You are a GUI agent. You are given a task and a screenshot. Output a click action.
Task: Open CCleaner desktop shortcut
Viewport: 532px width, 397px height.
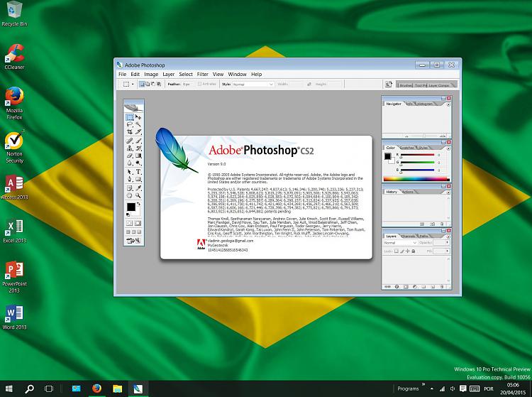[x=14, y=57]
